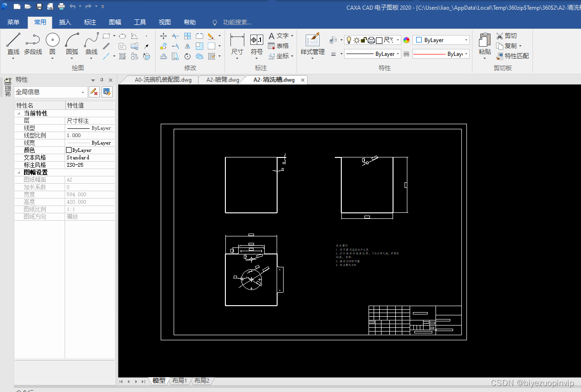Insert a 表格 table annotation
This screenshot has height=392, width=581.
click(278, 46)
